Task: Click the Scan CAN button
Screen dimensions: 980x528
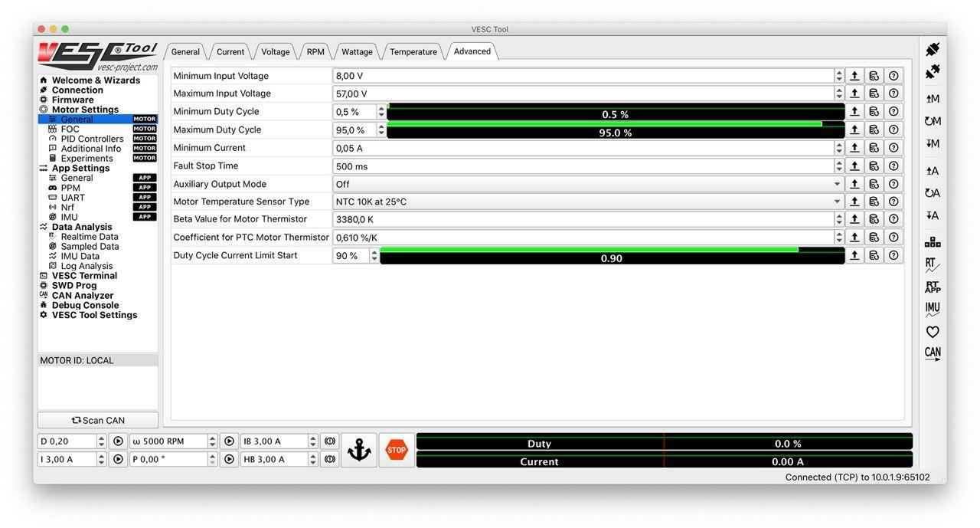Action: click(x=98, y=420)
